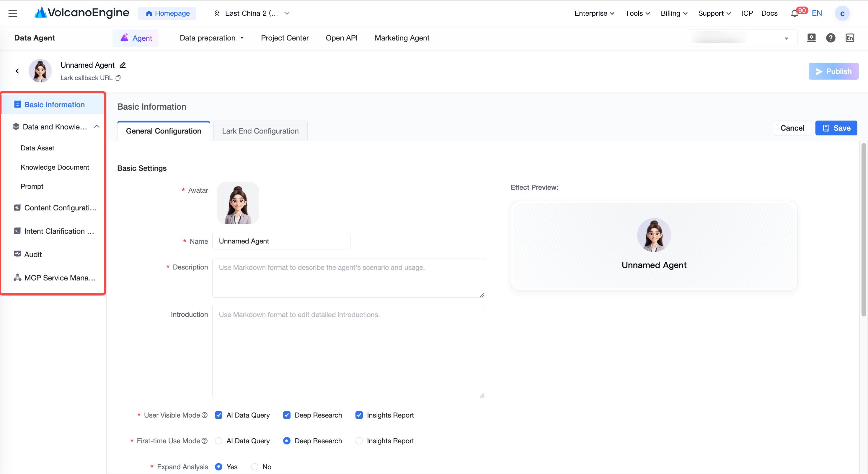The width and height of the screenshot is (868, 474).
Task: Open the East China 2 region dropdown
Action: tap(252, 13)
